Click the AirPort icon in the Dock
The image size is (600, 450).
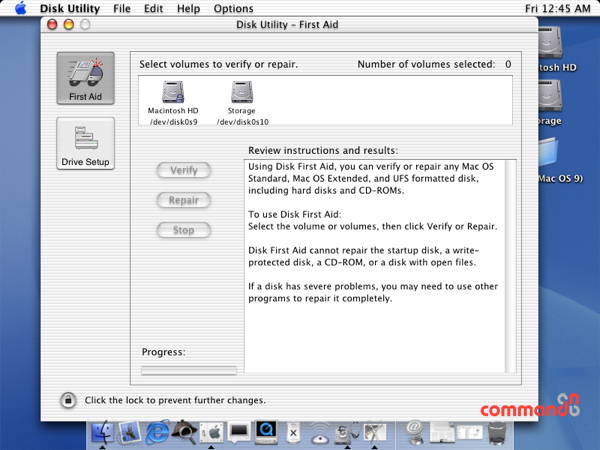pyautogui.click(x=320, y=434)
